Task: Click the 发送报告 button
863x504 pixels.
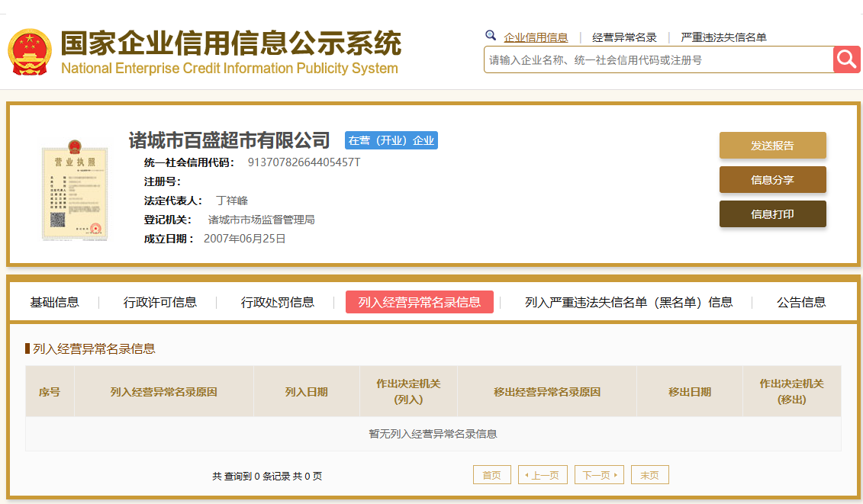Action: 773,146
